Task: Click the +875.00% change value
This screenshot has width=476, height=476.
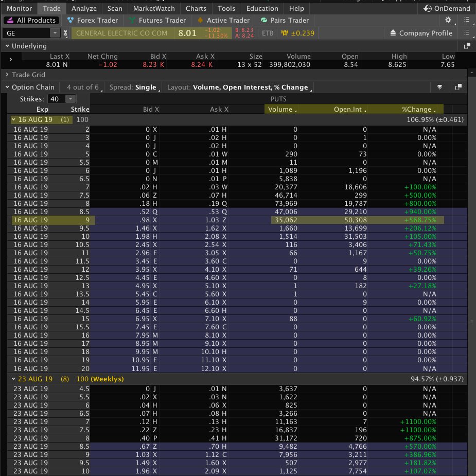Action: [420, 438]
